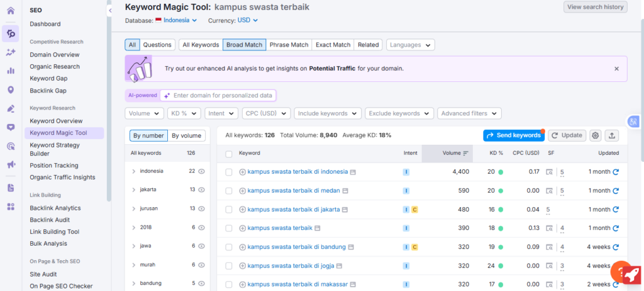Expand the 2018 keyword group
Viewport: 644px width, 291px height.
pyautogui.click(x=133, y=227)
